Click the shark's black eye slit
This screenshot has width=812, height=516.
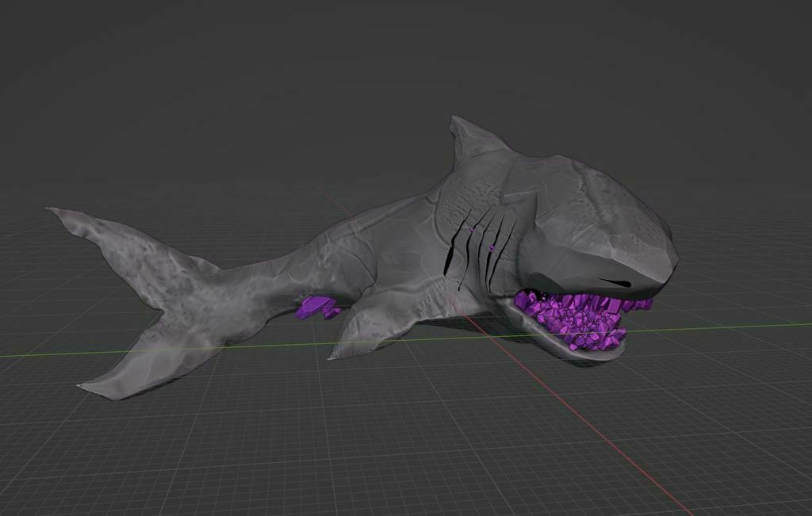click(x=615, y=283)
